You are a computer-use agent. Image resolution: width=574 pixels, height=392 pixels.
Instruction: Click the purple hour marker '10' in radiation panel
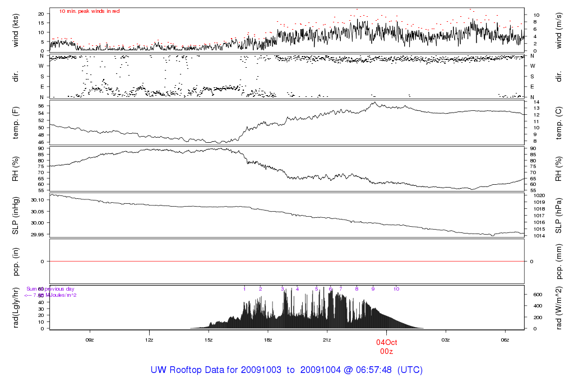click(x=396, y=289)
